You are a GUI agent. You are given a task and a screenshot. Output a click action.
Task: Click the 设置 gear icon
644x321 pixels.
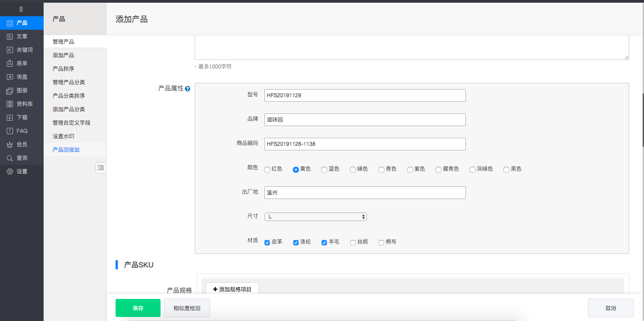point(9,172)
